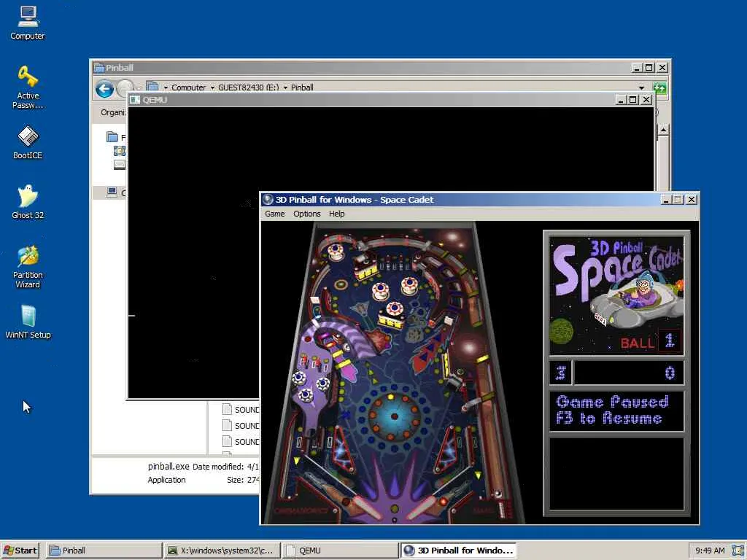The width and height of the screenshot is (747, 560).
Task: Open the Game menu in 3D Pinball
Action: [x=275, y=214]
